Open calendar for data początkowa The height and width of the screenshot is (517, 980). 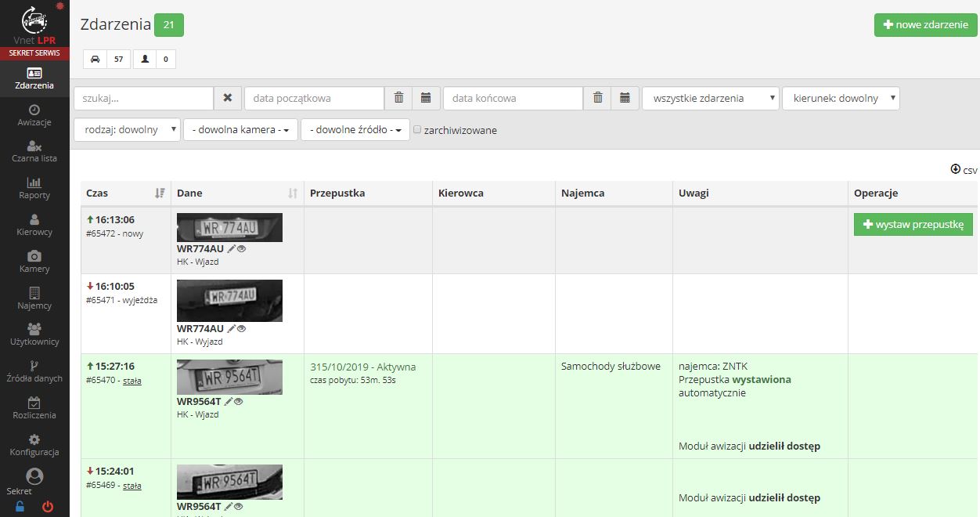click(x=426, y=98)
